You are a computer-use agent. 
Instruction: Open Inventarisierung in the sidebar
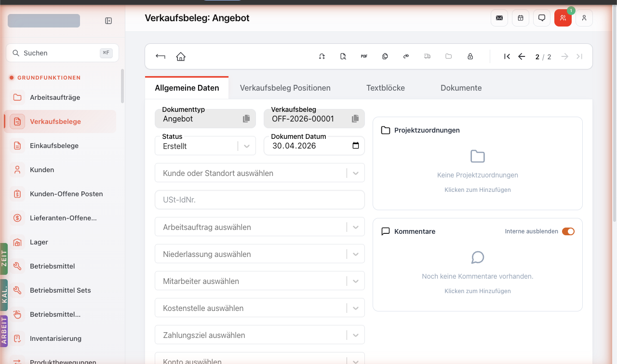[x=60, y=338]
